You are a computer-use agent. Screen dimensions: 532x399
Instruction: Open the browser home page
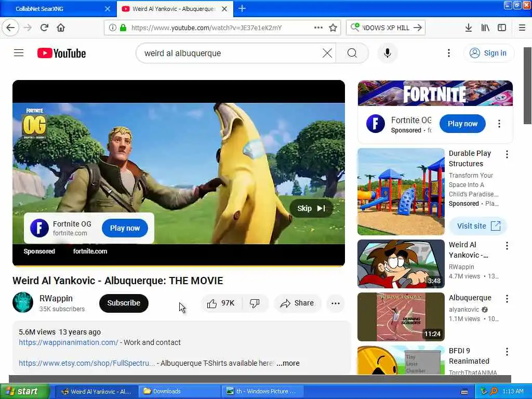click(x=61, y=28)
